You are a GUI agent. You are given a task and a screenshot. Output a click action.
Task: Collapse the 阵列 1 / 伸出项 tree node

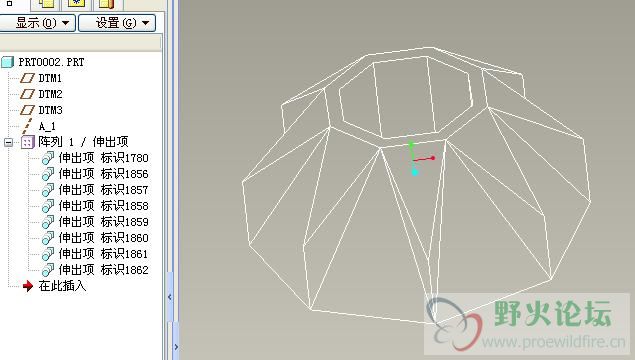(9, 142)
